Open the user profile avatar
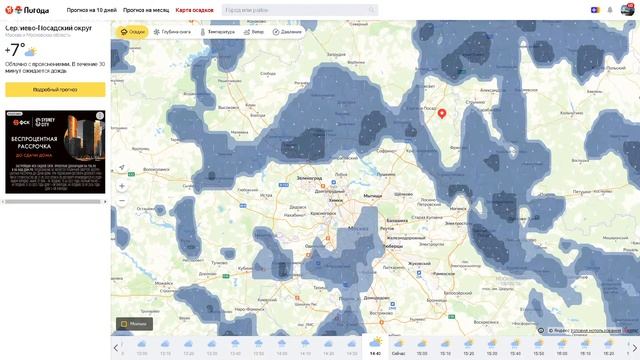Image resolution: width=640 pixels, height=360 pixels. coord(627,10)
